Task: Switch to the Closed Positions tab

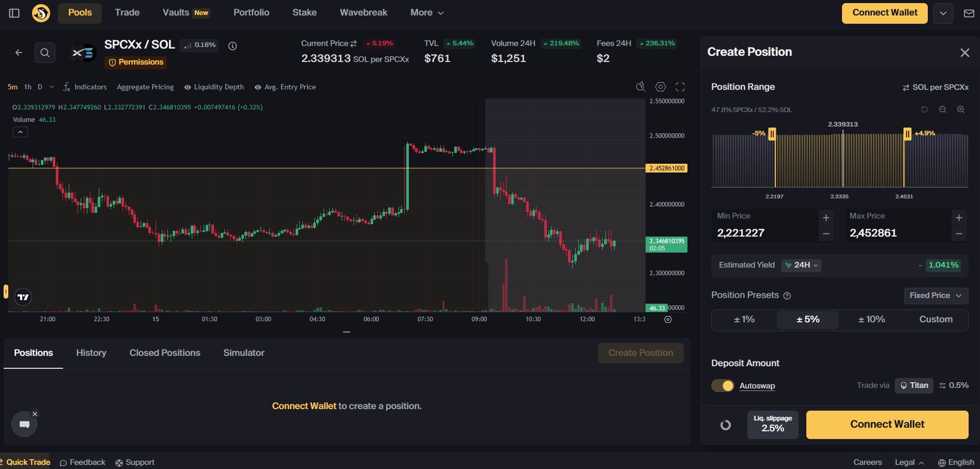Action: 165,353
